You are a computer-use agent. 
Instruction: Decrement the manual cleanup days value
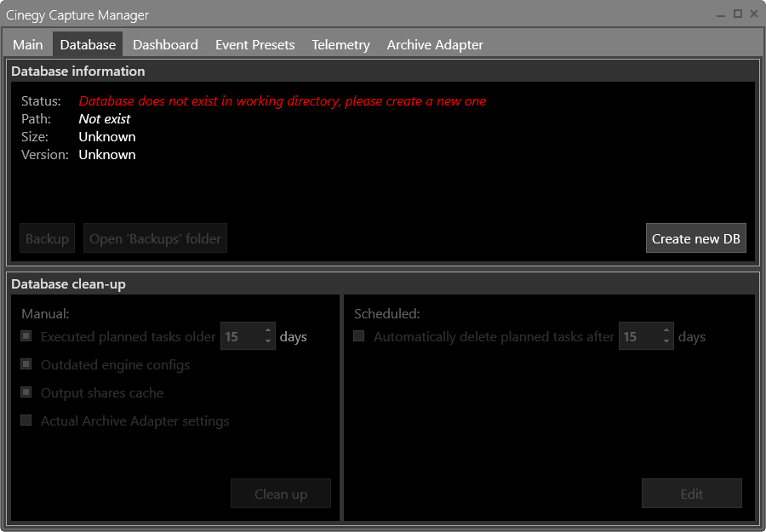coord(270,340)
